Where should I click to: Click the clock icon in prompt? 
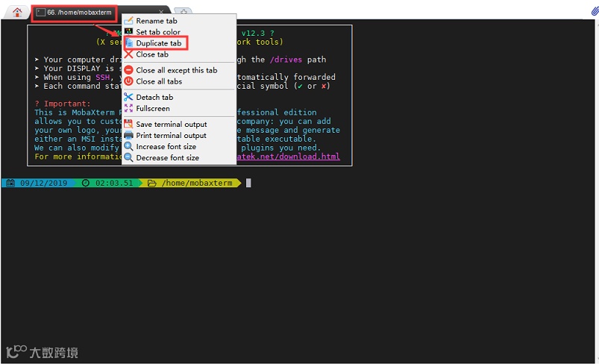pos(86,183)
